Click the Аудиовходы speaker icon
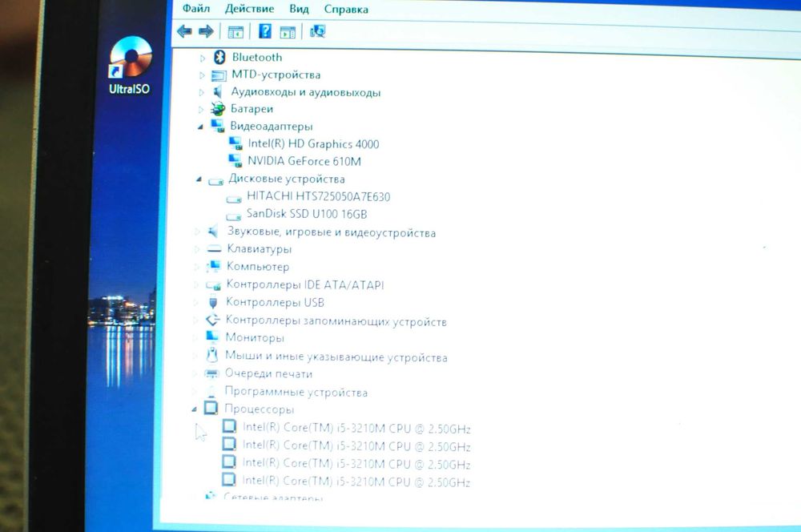 click(x=218, y=92)
